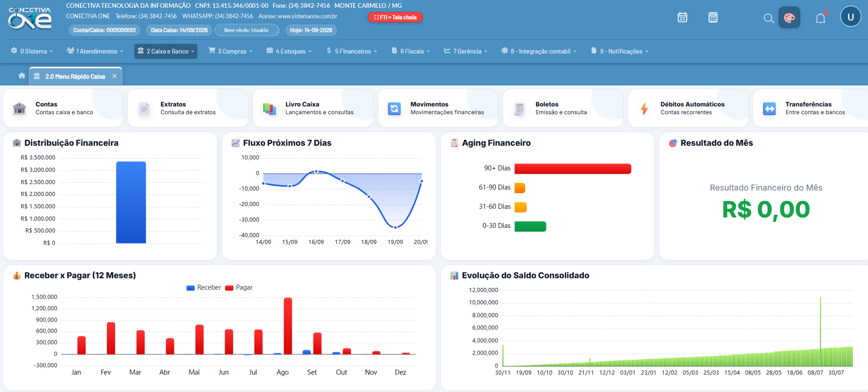Close the 2.0 Menu Rápido Caixa tab

pyautogui.click(x=115, y=76)
